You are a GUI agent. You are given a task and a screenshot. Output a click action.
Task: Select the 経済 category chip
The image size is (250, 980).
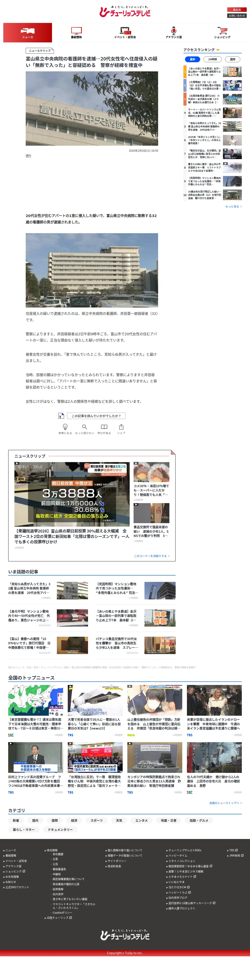coord(74,820)
